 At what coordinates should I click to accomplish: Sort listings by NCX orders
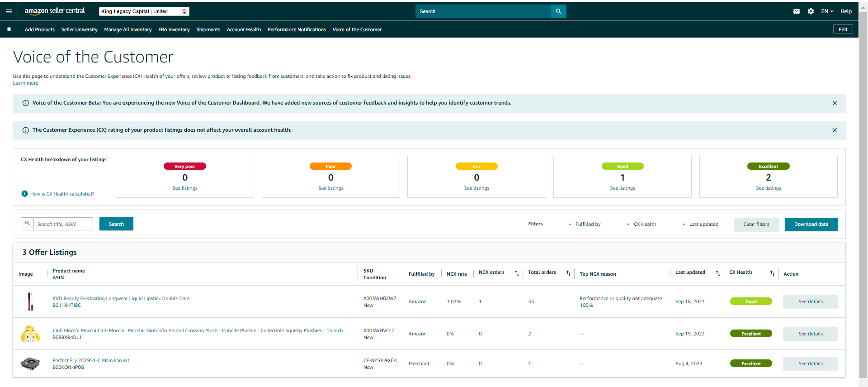click(x=517, y=273)
